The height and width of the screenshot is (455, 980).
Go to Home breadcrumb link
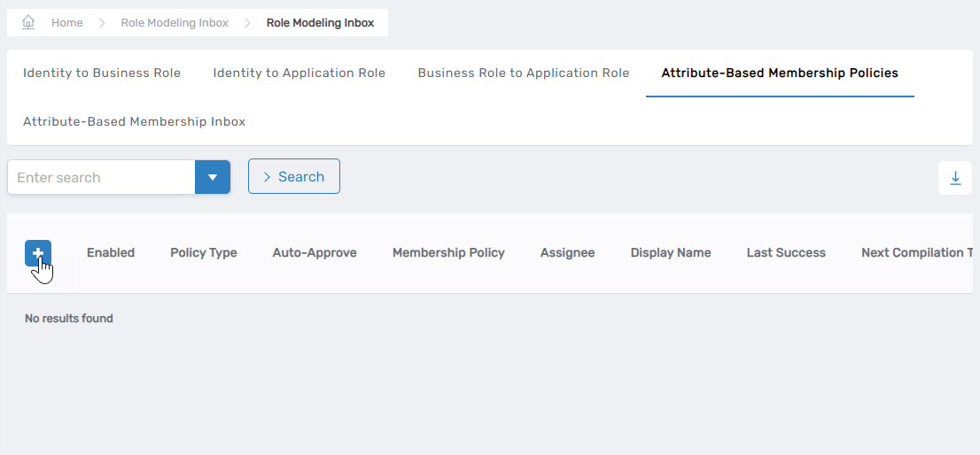coord(66,23)
